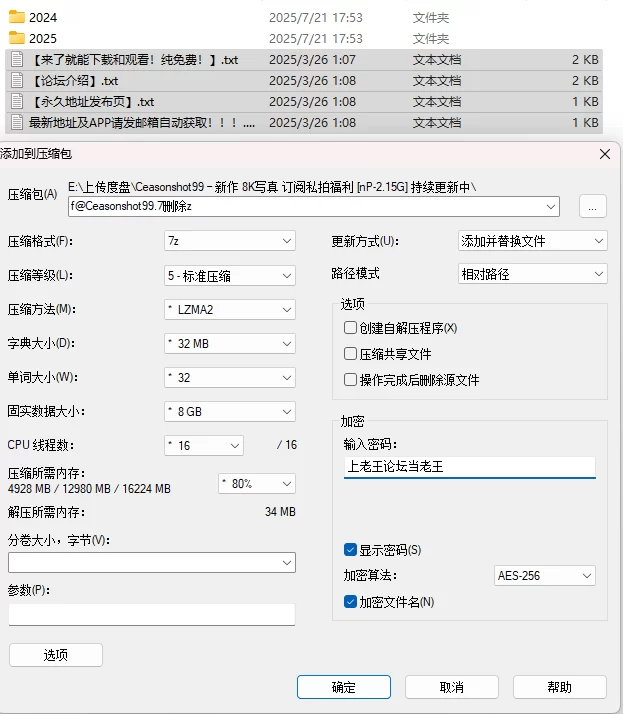Click file icon for 【来了就能下载和观看！纯免费！】.txt
The width and height of the screenshot is (623, 714).
pyautogui.click(x=17, y=60)
